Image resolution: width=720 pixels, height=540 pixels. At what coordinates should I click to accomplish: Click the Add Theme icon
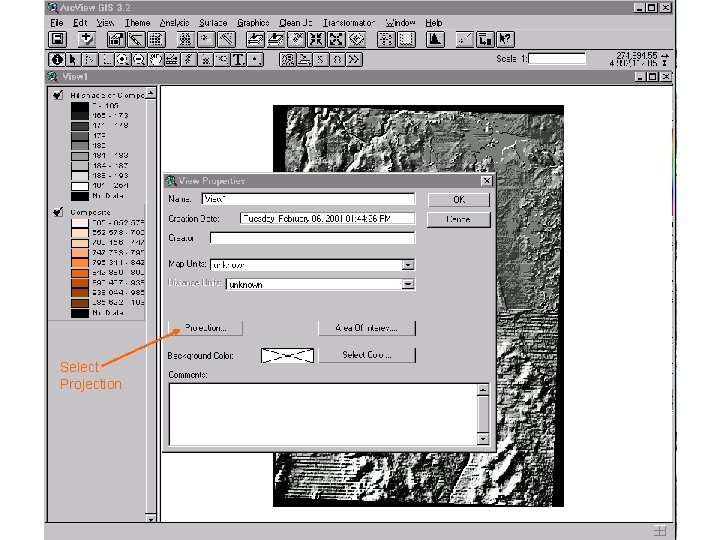pyautogui.click(x=86, y=39)
